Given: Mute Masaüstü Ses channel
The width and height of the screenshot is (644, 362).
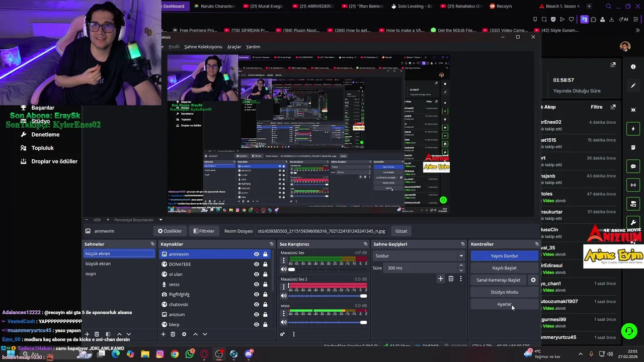Looking at the screenshot, I should click(284, 269).
